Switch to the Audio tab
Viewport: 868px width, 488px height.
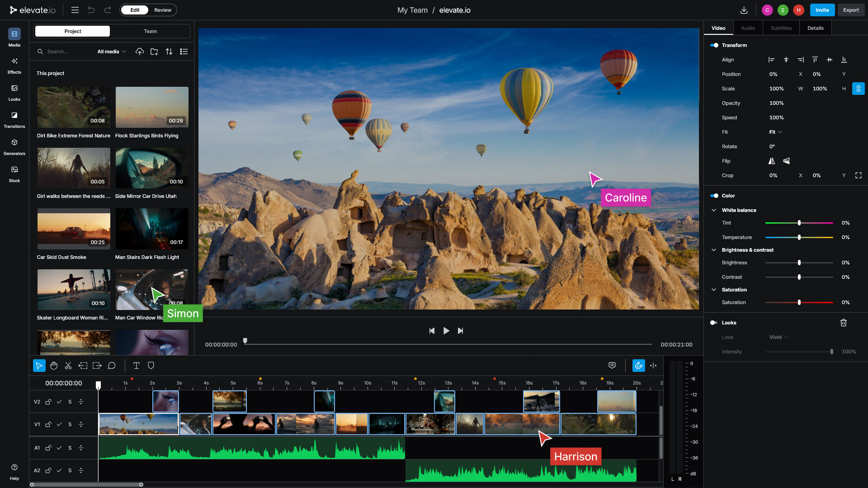(748, 28)
